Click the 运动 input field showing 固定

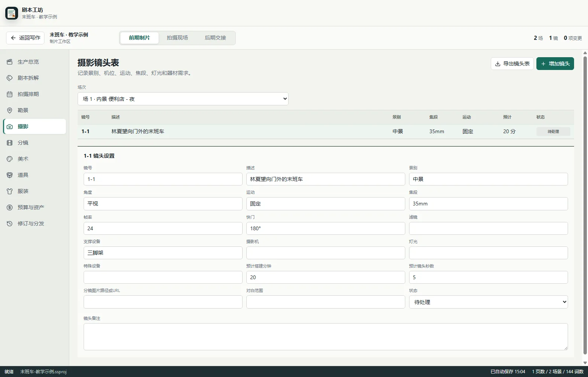(326, 204)
